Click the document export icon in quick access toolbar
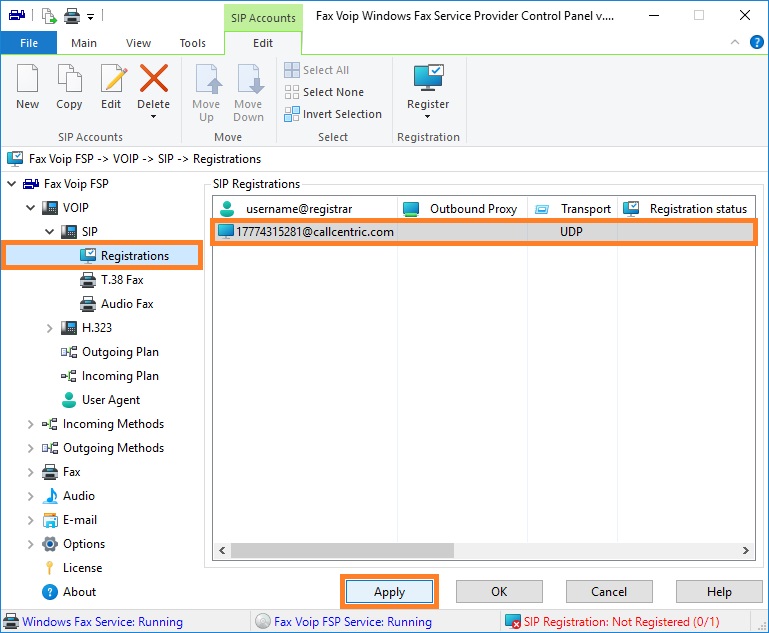Viewport: 769px width, 633px height. coord(49,16)
